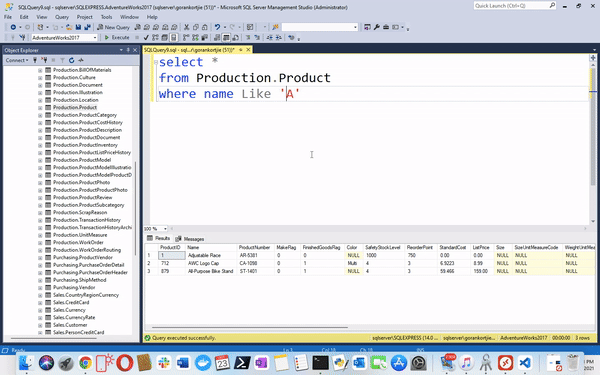Click the toolbar search combo box
The height and width of the screenshot is (375, 600).
(x=320, y=27)
